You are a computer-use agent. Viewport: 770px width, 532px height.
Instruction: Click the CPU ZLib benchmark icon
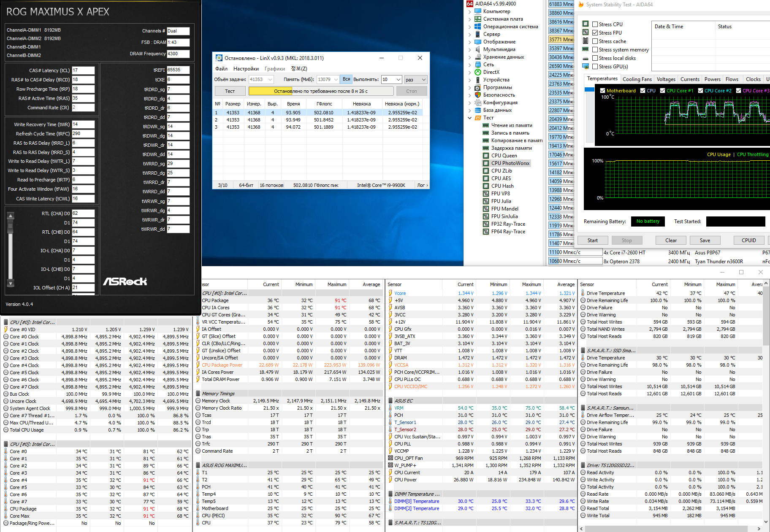click(x=486, y=171)
